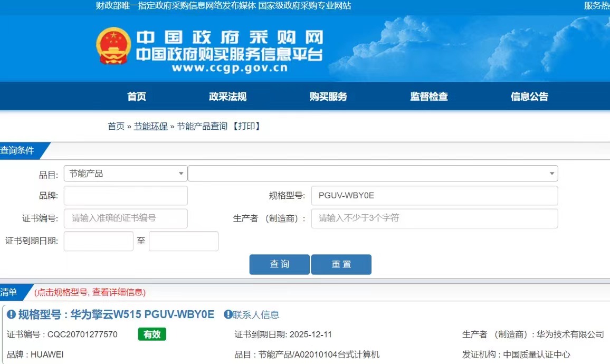Click the www.ccgp.gov.cn site address

[230, 68]
